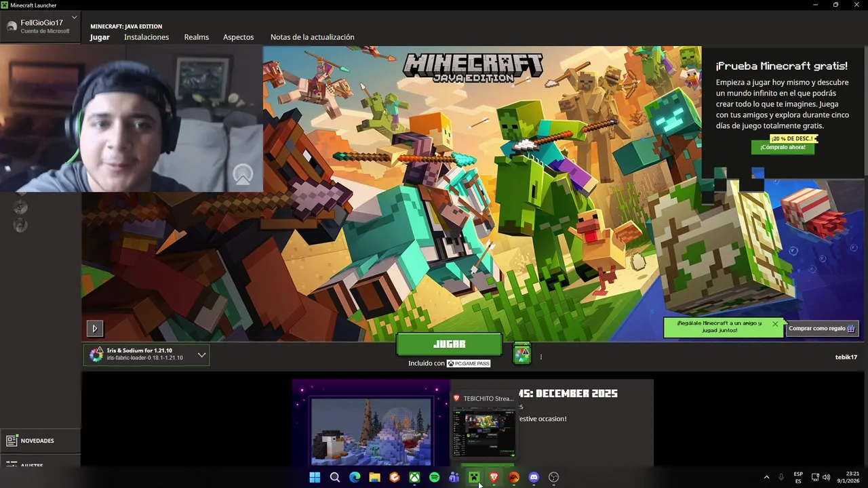Image resolution: width=868 pixels, height=488 pixels.
Task: Open the network status tray icon
Action: (x=815, y=477)
